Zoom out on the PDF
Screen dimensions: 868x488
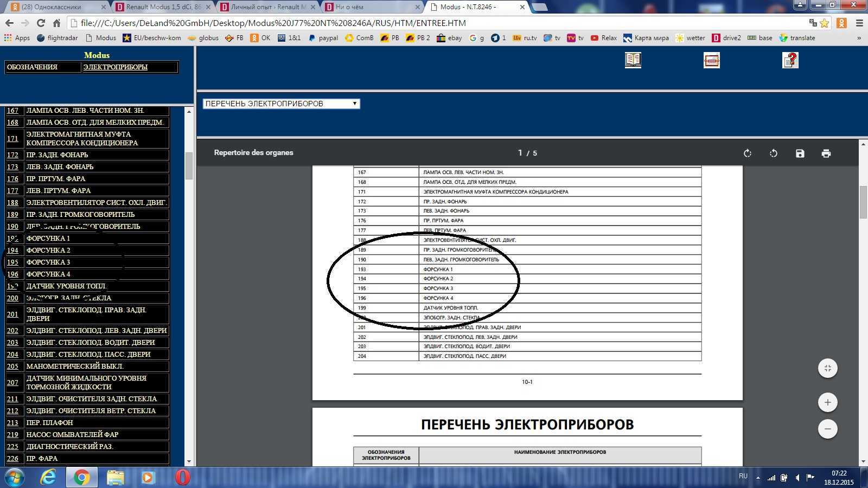pos(828,429)
